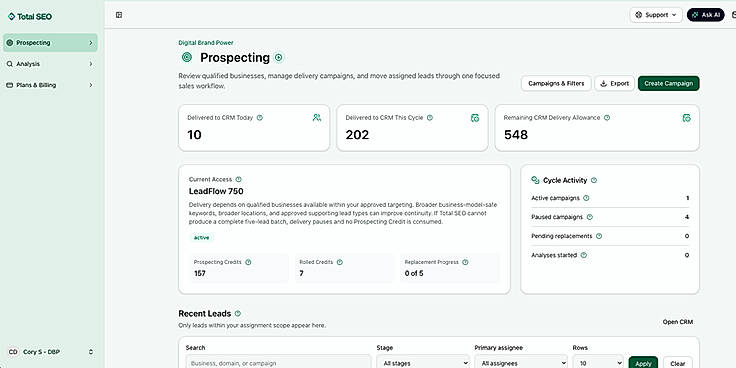Open Campaigns & Filters
This screenshot has height=368, width=736.
[x=556, y=84]
